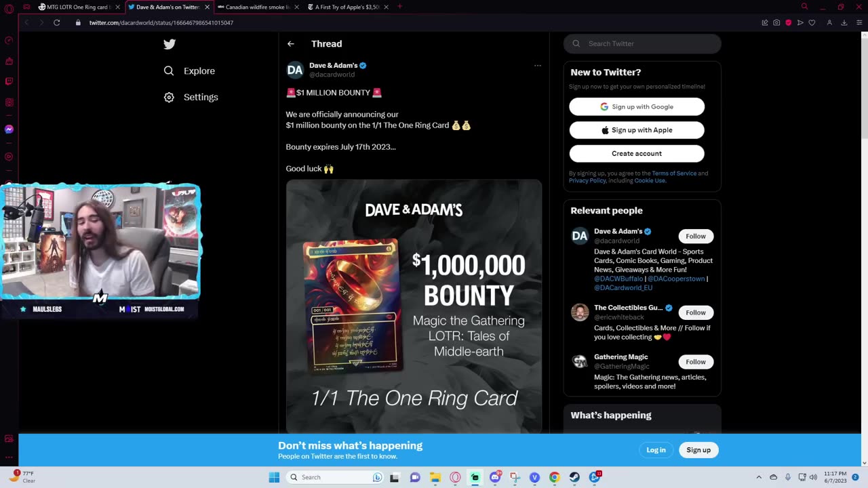The width and height of the screenshot is (868, 488).
Task: Click in the Search Twitter field
Action: 642,43
